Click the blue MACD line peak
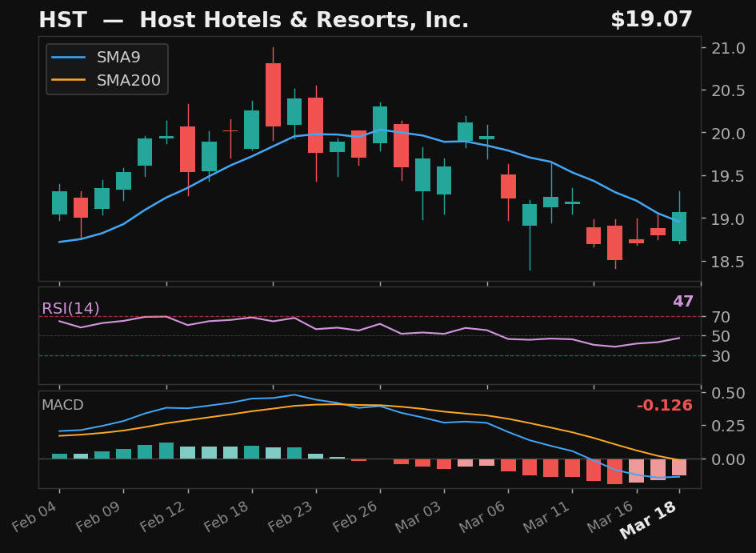Screen dimensions: 756x553 (294, 395)
